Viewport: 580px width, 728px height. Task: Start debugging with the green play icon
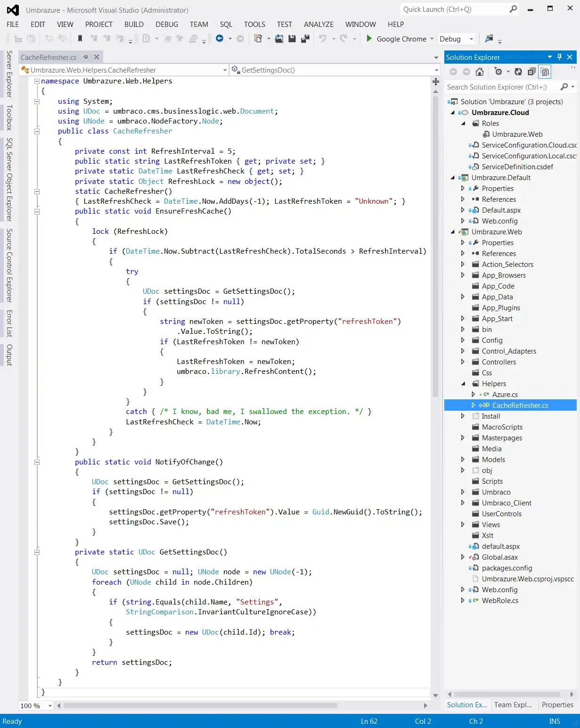(369, 39)
